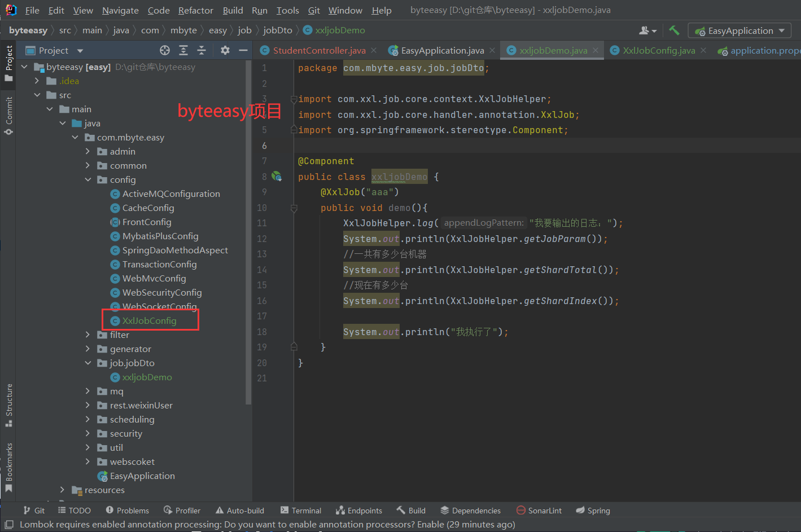Fold the demo() method at line 10

coord(294,208)
